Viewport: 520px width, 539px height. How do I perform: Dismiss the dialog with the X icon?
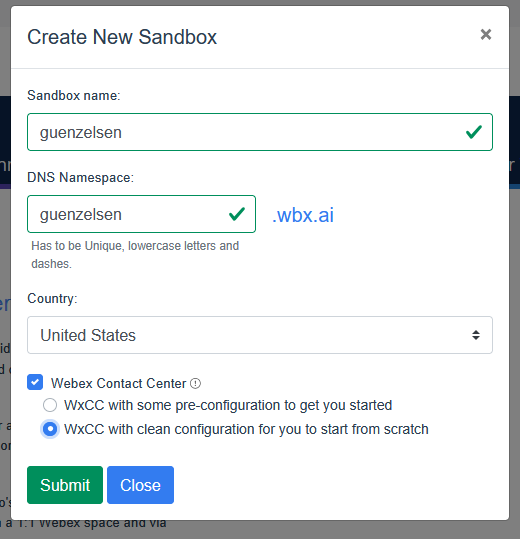(486, 34)
